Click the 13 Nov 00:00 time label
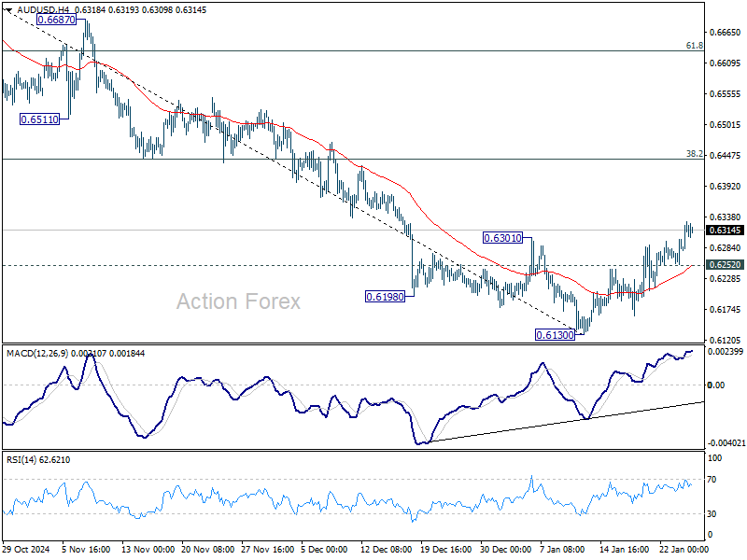This screenshot has height=560, width=747. click(148, 549)
